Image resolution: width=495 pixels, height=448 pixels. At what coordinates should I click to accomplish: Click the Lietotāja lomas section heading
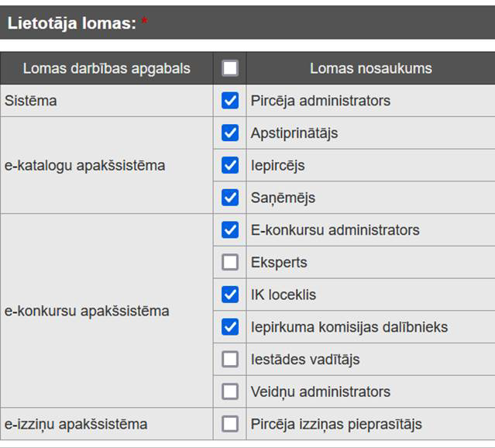click(71, 23)
